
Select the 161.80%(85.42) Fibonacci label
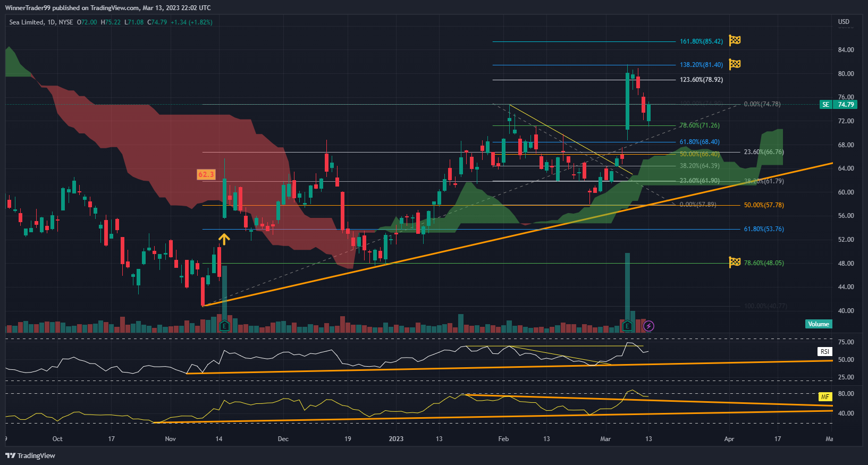click(701, 41)
